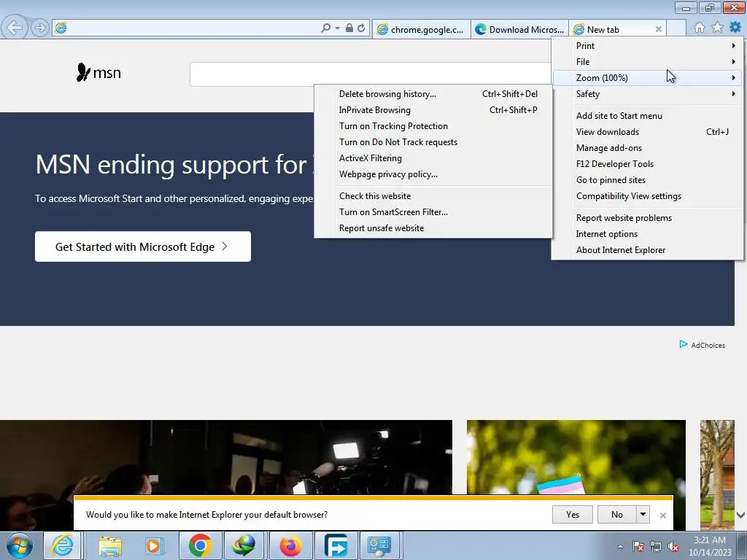Choose Report unsafe website
The height and width of the screenshot is (560, 747).
[433, 228]
